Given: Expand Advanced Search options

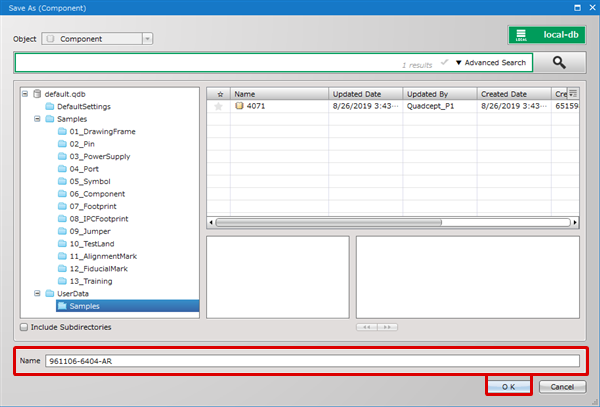Looking at the screenshot, I should click(490, 63).
